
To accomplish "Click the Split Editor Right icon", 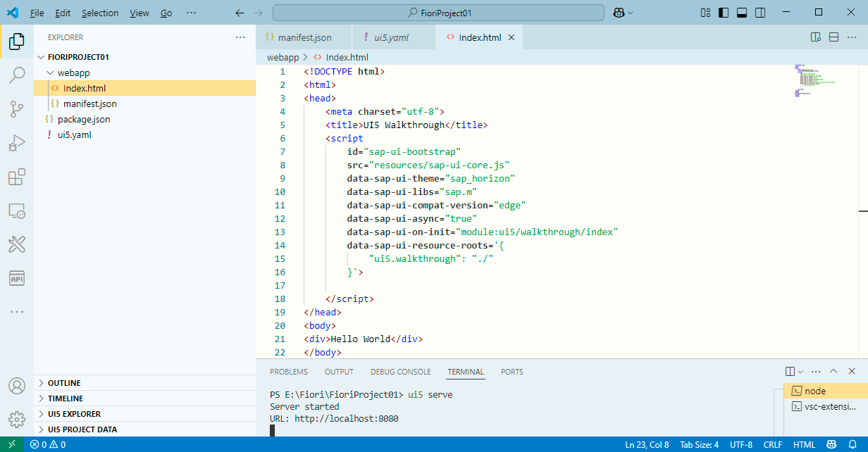I will [833, 37].
